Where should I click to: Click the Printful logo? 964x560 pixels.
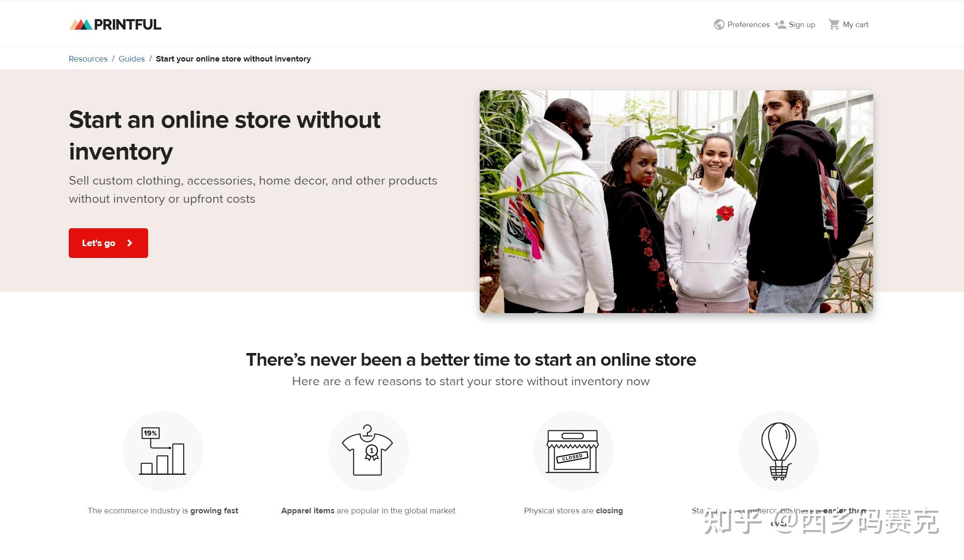coord(115,25)
